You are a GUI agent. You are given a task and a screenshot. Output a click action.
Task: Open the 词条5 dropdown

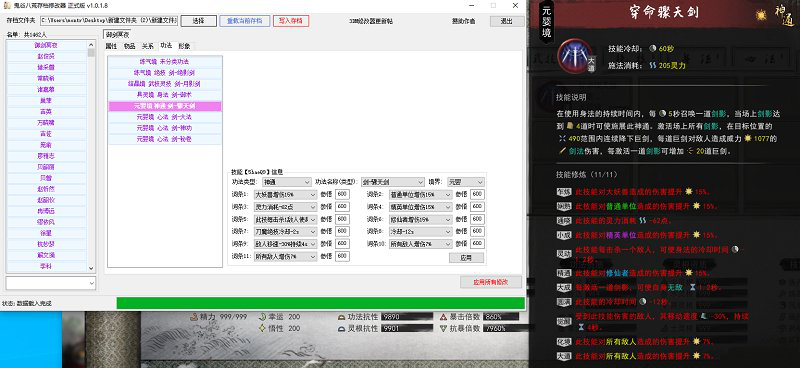point(285,219)
